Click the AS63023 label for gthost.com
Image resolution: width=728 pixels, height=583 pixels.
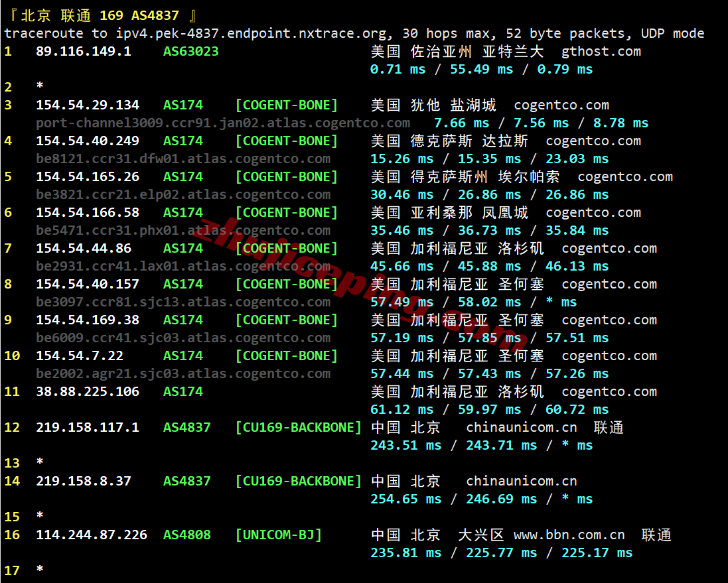pyautogui.click(x=190, y=51)
